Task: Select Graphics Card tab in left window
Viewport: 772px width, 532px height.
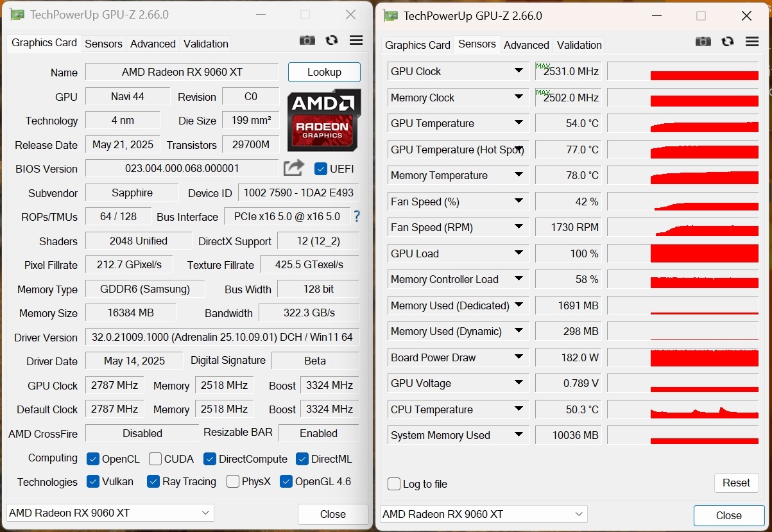Action: click(x=44, y=42)
